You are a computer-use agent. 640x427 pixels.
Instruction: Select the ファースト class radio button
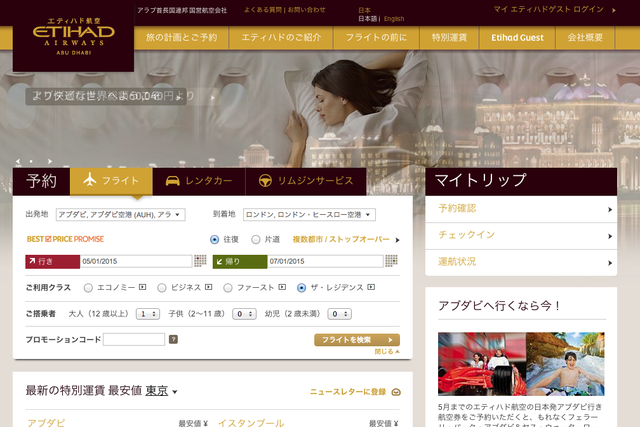(x=228, y=288)
